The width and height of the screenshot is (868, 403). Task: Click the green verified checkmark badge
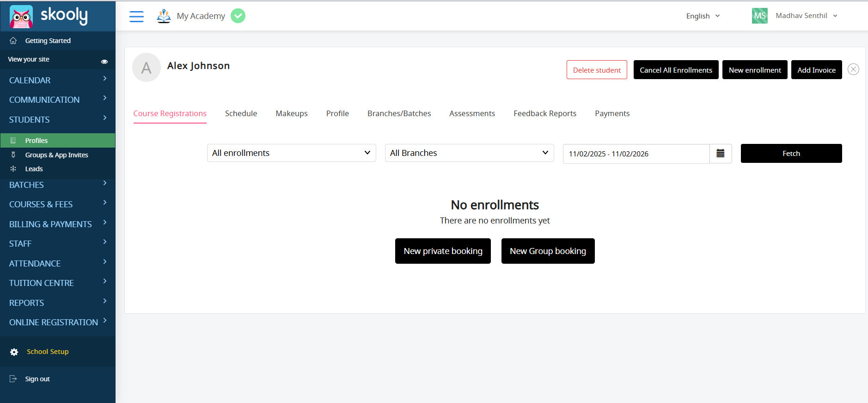click(238, 16)
